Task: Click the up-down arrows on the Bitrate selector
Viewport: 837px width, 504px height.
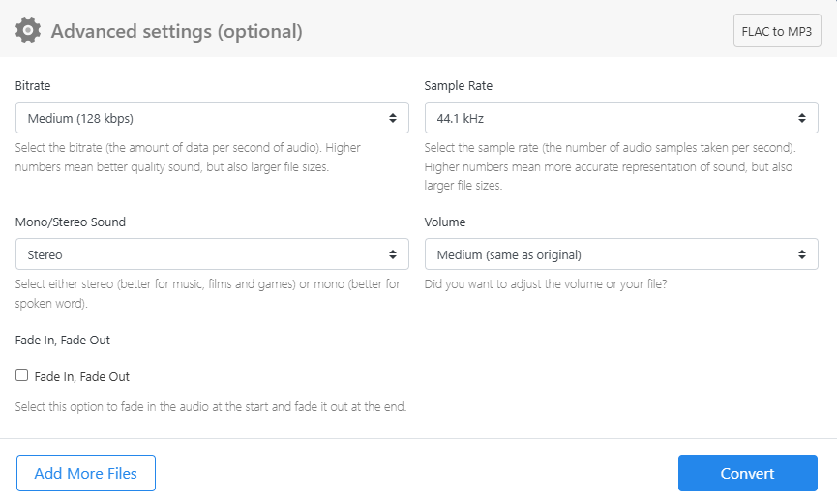Action: [x=392, y=118]
